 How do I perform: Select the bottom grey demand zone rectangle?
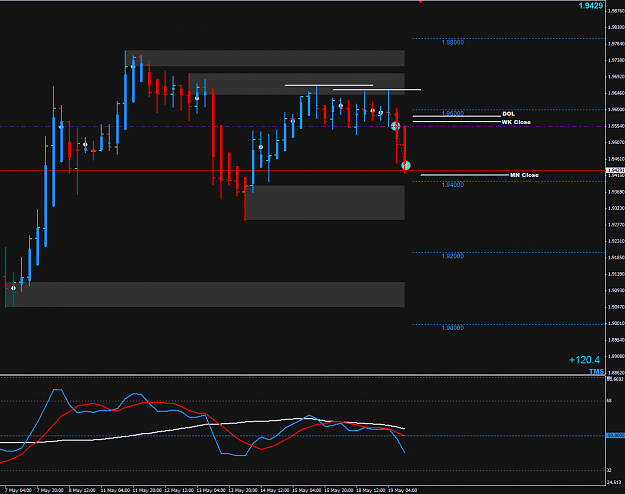point(205,295)
